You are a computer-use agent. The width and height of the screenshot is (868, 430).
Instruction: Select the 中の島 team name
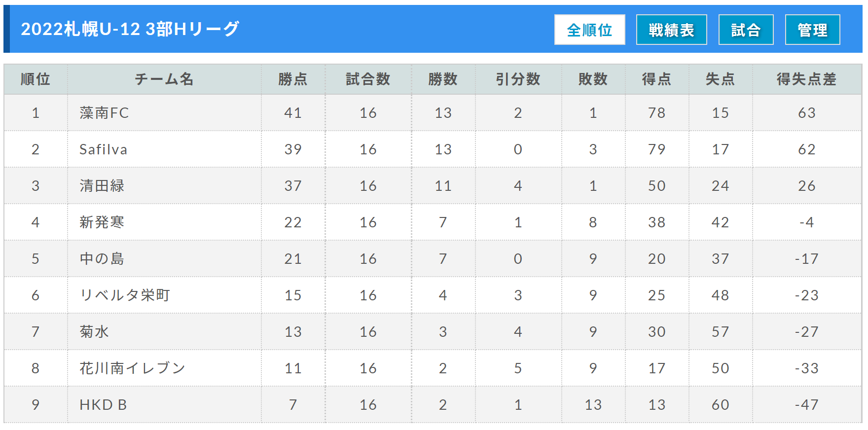tap(102, 259)
